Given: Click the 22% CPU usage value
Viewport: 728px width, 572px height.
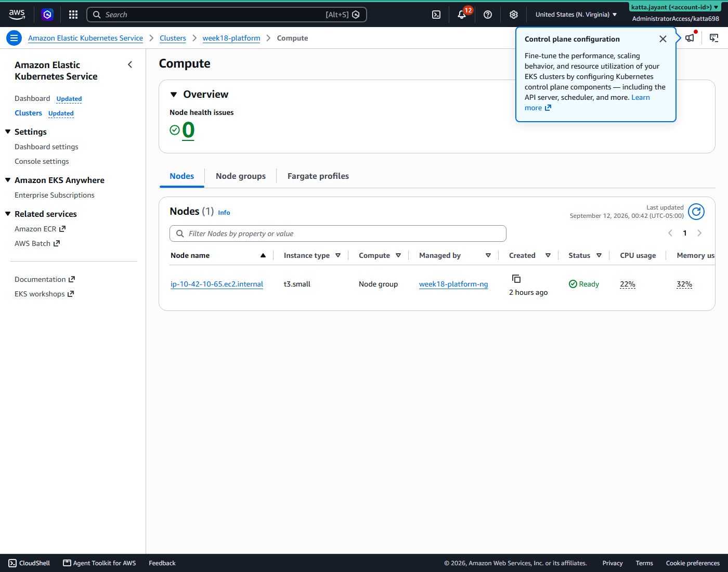Looking at the screenshot, I should [628, 284].
